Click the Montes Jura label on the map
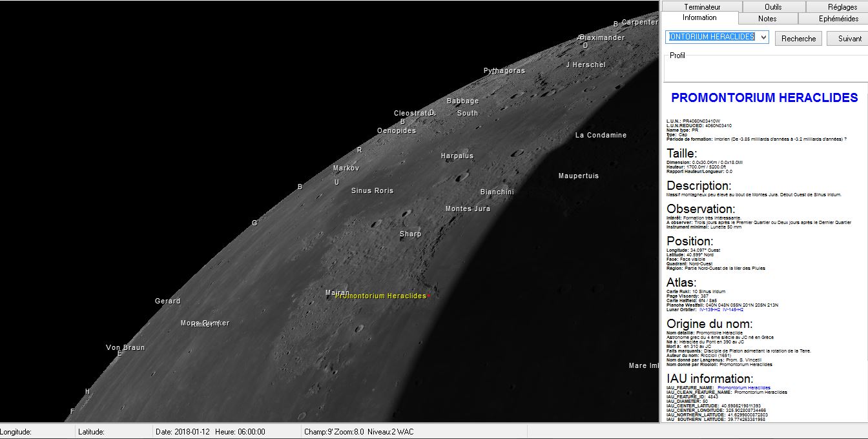This screenshot has height=439, width=868. coord(468,209)
